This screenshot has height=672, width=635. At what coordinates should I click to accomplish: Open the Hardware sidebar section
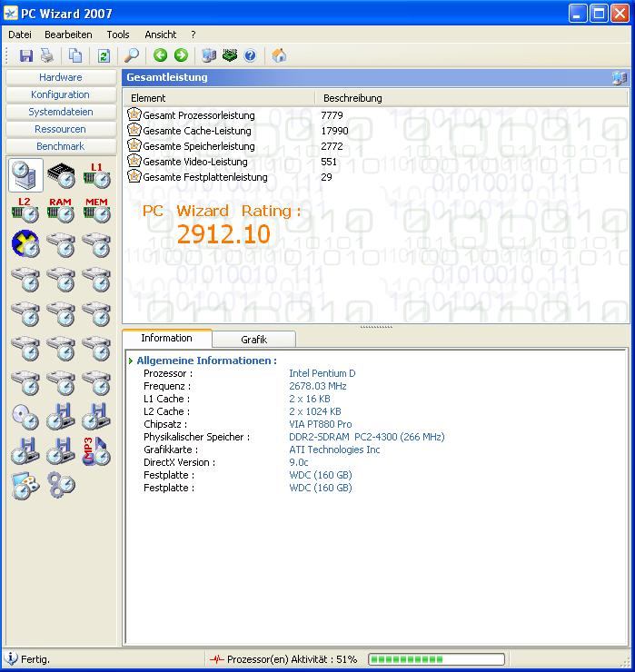click(61, 77)
